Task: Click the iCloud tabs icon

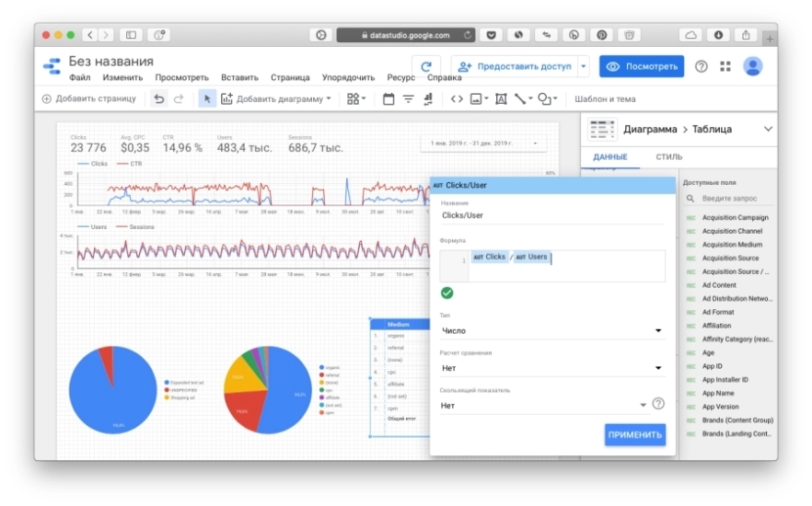Action: [x=690, y=35]
